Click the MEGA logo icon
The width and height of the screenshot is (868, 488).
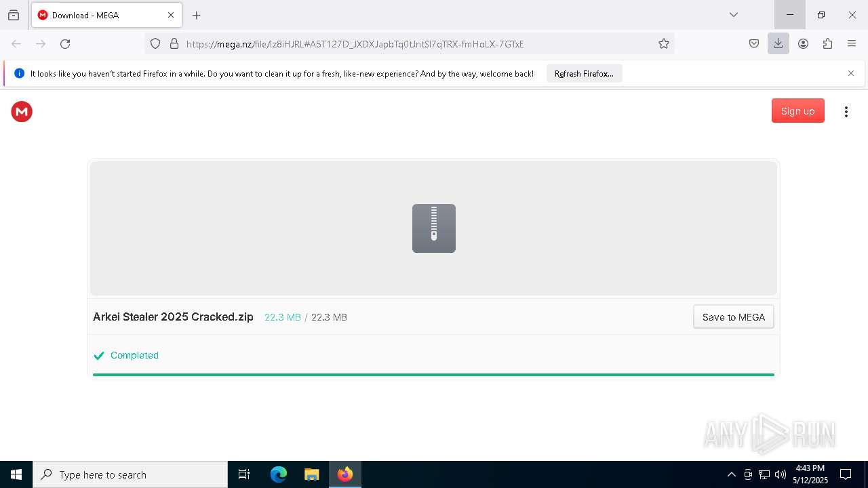pos(22,112)
